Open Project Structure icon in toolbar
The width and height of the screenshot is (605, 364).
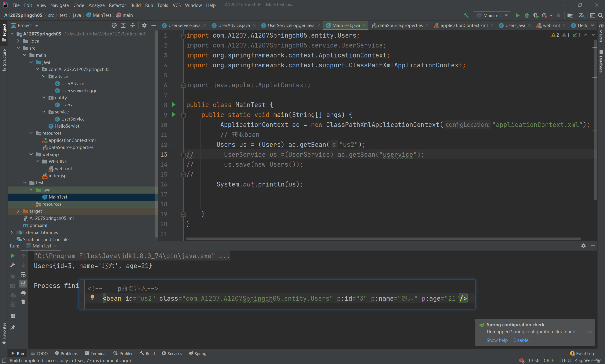[x=570, y=15]
